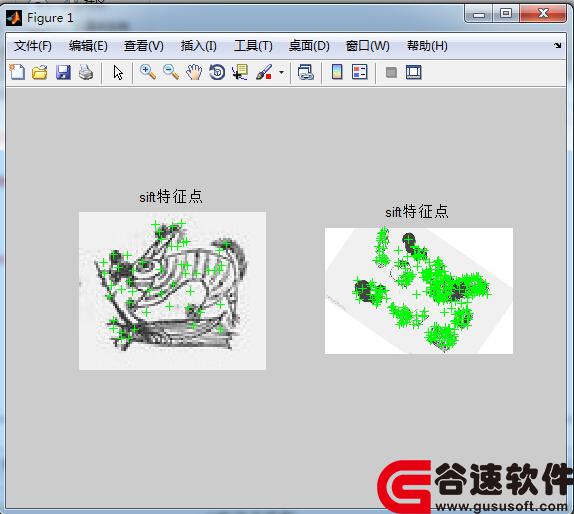Click the MATLAB logo in title bar
Screen dimensions: 574x514
coord(14,18)
